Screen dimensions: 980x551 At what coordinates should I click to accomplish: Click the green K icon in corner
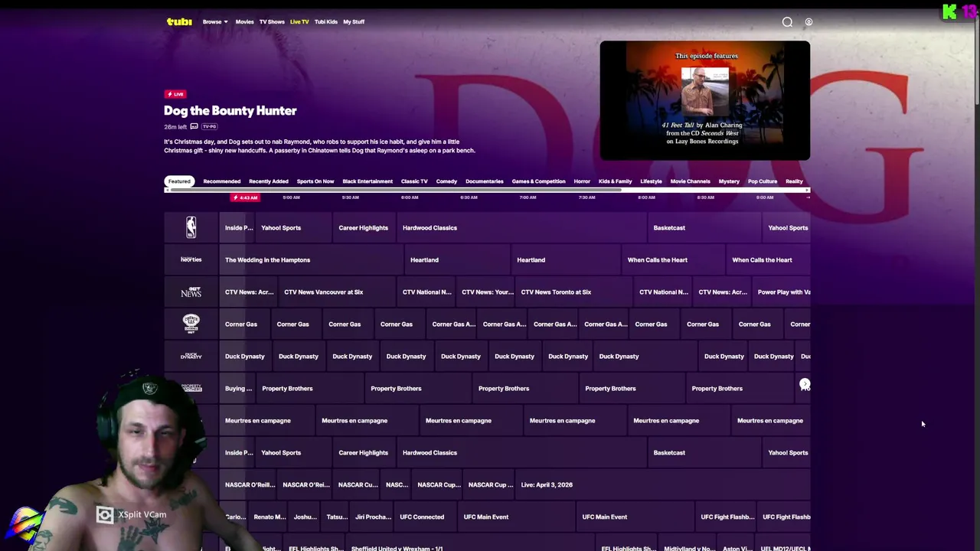(x=949, y=11)
